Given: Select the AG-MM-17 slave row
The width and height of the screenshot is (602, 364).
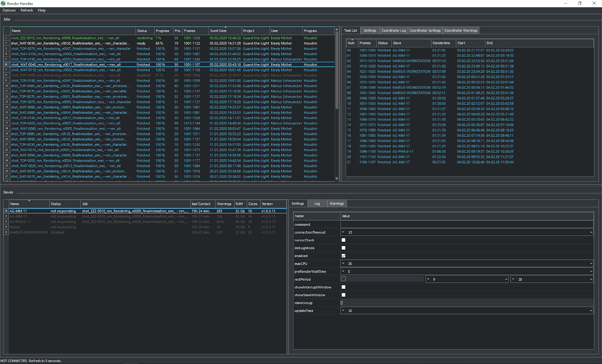Looking at the screenshot, I should (x=18, y=217).
